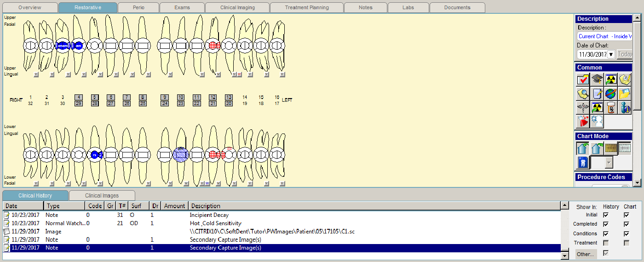This screenshot has width=644, height=262.
Task: Click the magnifying glass icon in Common
Action: (583, 94)
